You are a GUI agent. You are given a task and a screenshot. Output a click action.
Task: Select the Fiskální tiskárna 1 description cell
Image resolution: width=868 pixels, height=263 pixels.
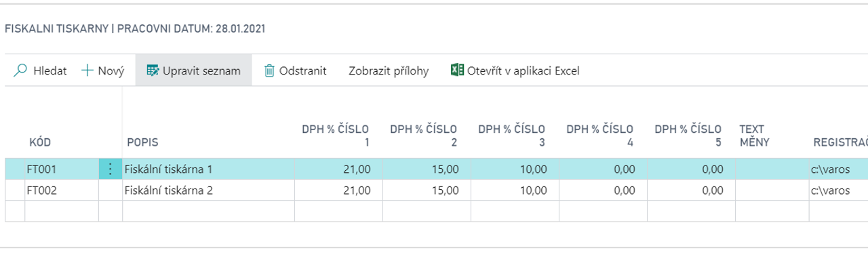tap(208, 169)
